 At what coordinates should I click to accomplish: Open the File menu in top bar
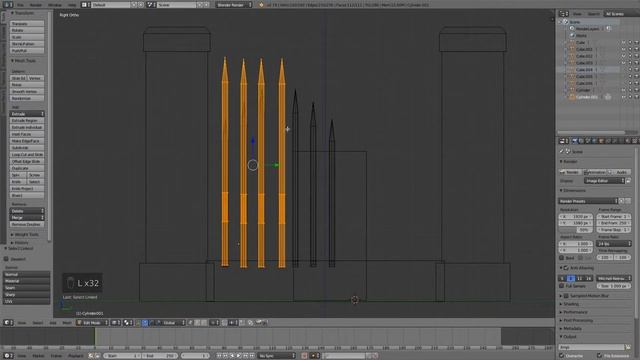pos(20,5)
